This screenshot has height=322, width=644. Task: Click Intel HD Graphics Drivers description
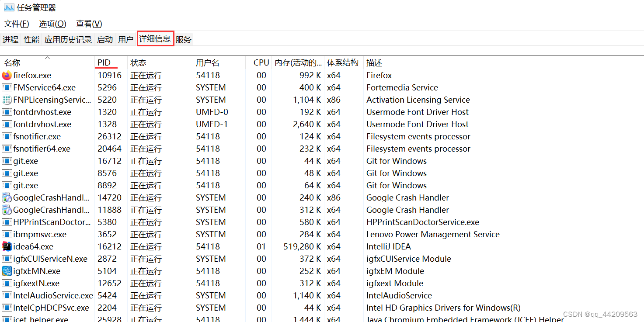[443, 308]
